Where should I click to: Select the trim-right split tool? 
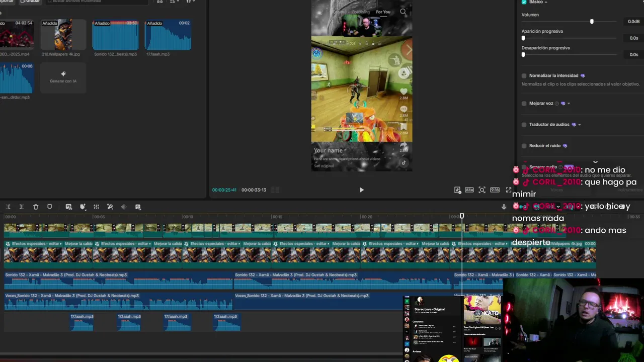(21, 207)
